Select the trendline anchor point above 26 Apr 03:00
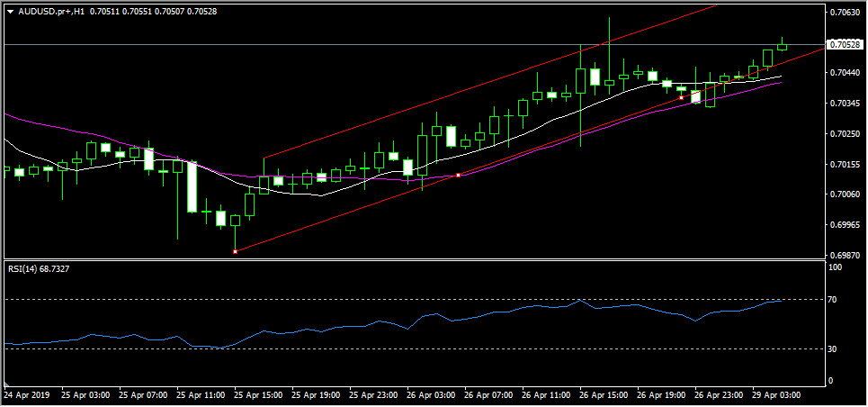Image resolution: width=868 pixels, height=407 pixels. point(459,176)
